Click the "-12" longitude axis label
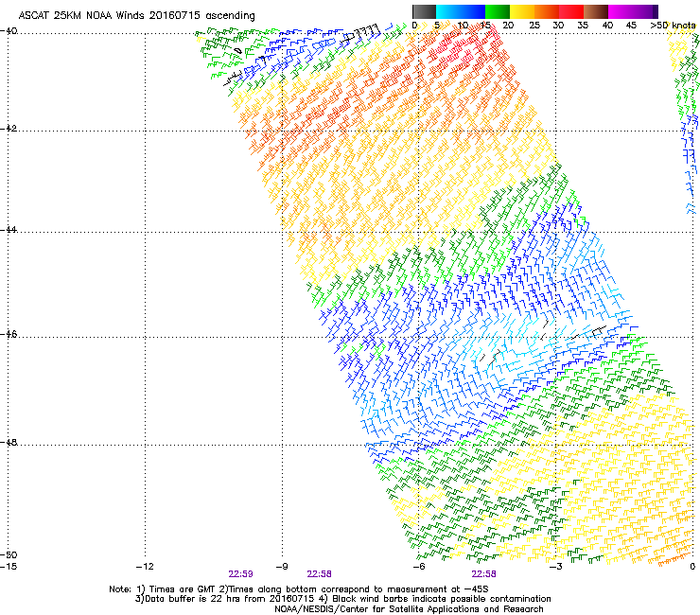 [145, 567]
